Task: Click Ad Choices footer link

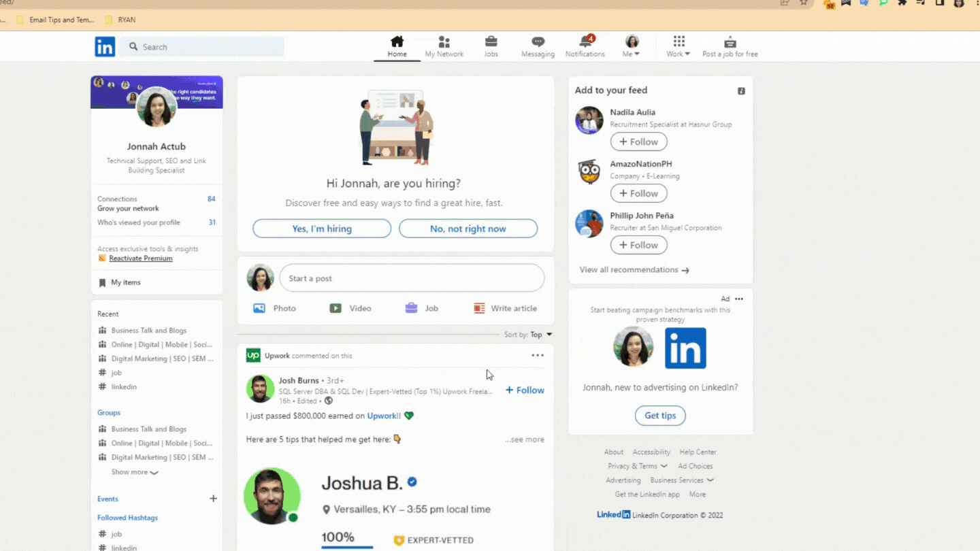Action: (696, 466)
